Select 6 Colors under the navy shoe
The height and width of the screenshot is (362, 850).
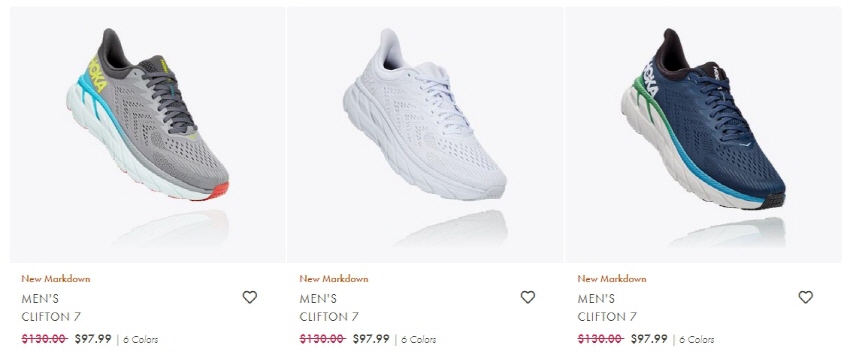tap(697, 340)
